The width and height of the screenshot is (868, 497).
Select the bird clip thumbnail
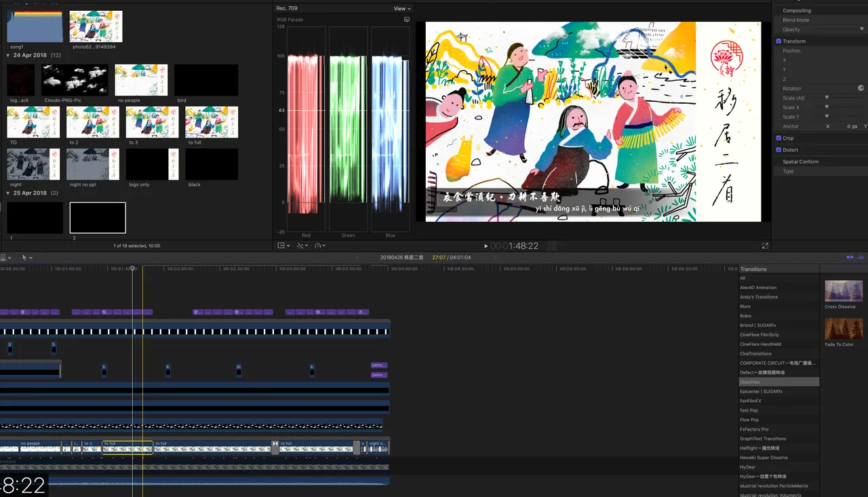206,80
